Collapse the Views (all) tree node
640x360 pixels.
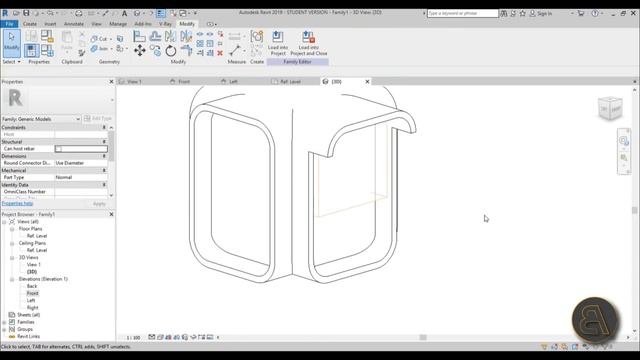click(x=4, y=222)
